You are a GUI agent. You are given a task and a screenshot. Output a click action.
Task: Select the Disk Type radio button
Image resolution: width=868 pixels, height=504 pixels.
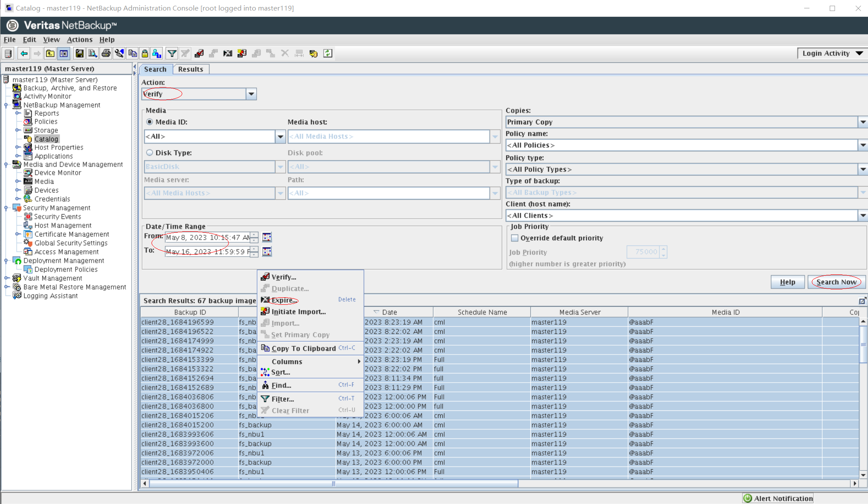150,153
